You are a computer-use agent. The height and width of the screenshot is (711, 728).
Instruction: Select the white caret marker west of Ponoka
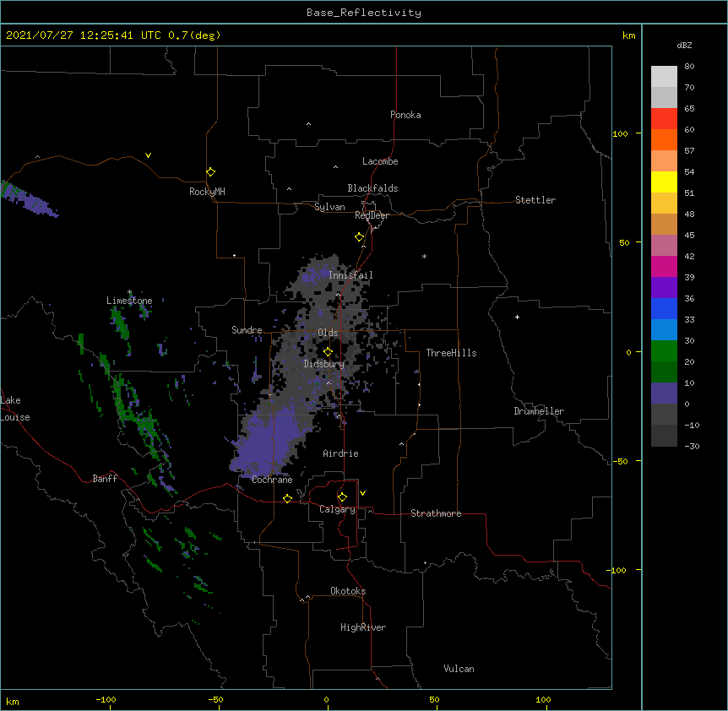[x=309, y=124]
